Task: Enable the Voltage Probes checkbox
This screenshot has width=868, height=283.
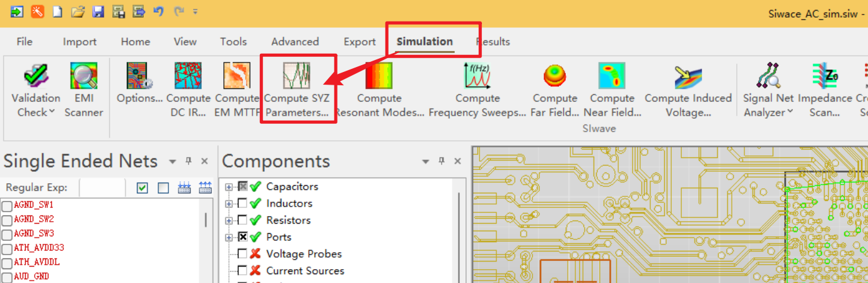Action: 242,254
